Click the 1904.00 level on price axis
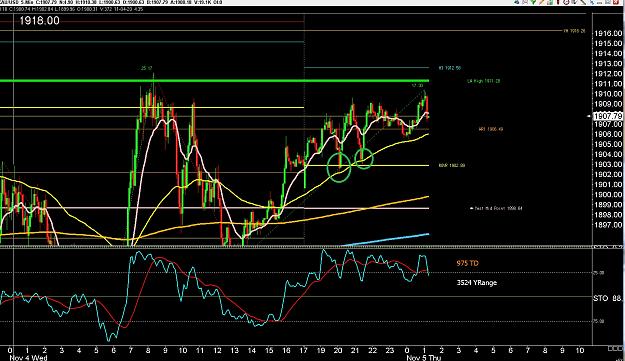Screen dimensions: 625x361 [608, 155]
